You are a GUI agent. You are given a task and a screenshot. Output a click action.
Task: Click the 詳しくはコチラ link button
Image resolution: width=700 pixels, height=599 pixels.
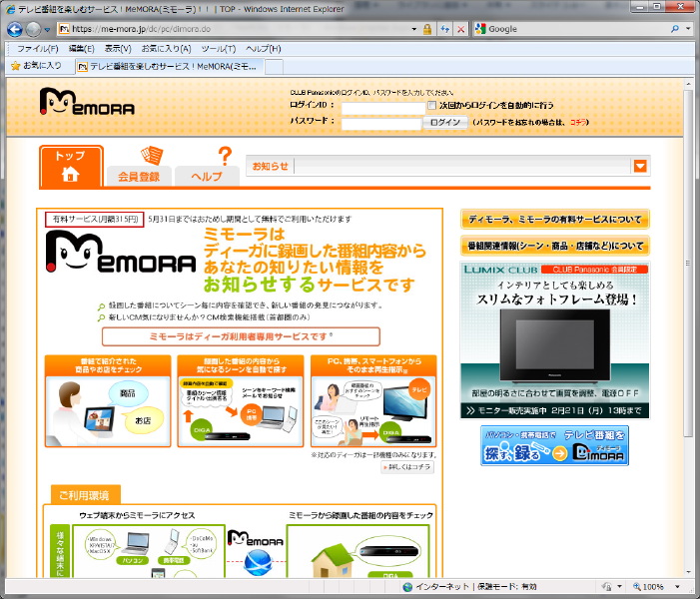point(407,467)
